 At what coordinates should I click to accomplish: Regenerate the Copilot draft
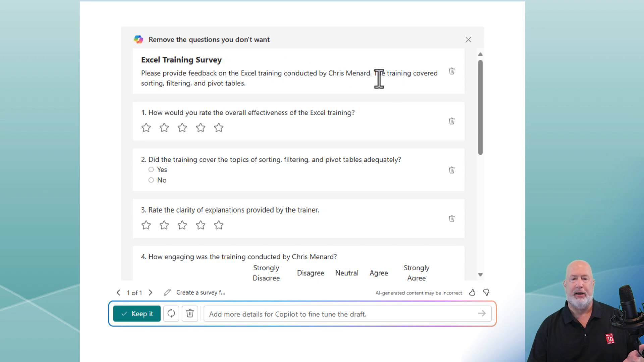pos(171,314)
